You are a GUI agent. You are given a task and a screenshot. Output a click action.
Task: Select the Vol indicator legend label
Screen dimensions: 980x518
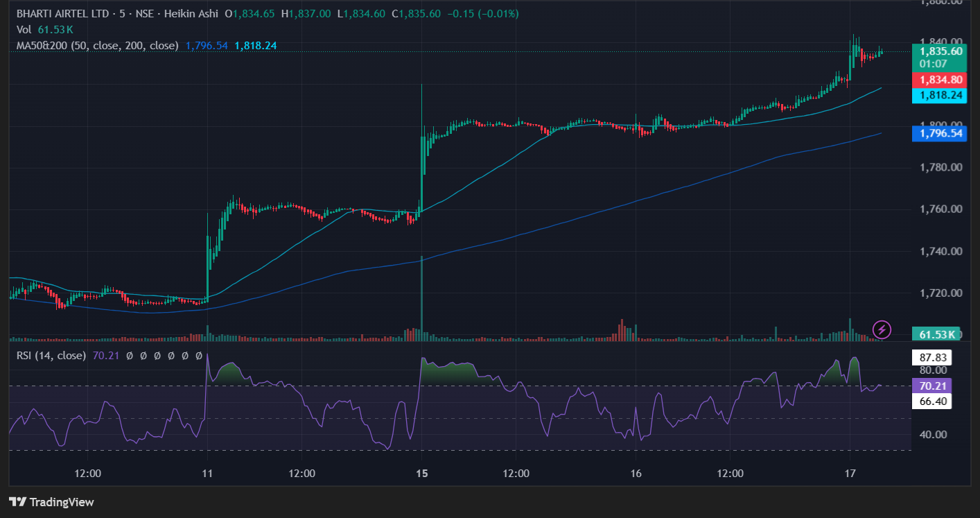pyautogui.click(x=26, y=29)
